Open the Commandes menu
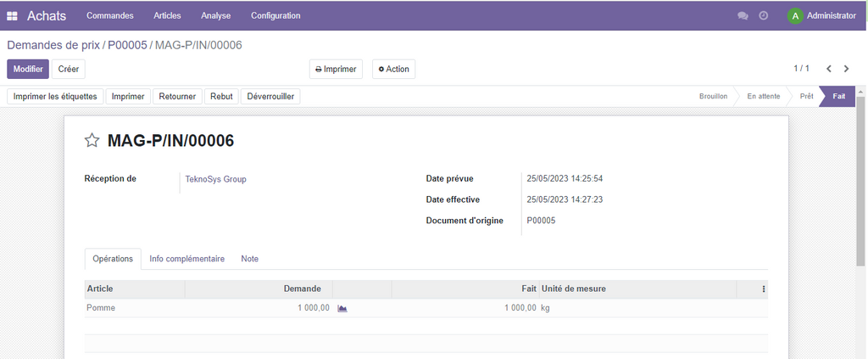 [109, 15]
